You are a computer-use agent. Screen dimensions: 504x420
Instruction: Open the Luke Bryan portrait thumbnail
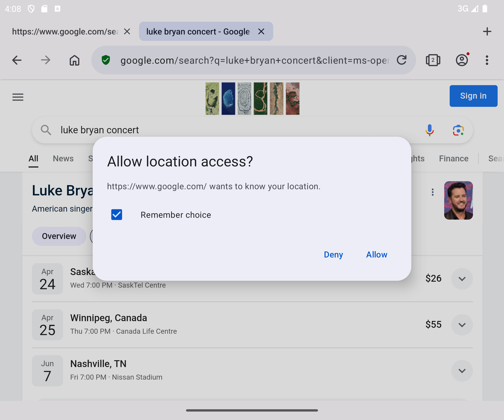458,200
